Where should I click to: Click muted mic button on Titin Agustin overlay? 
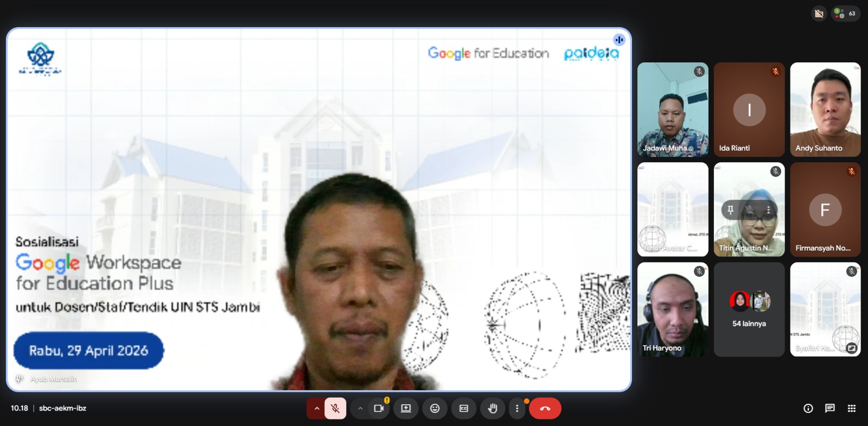[x=749, y=209]
